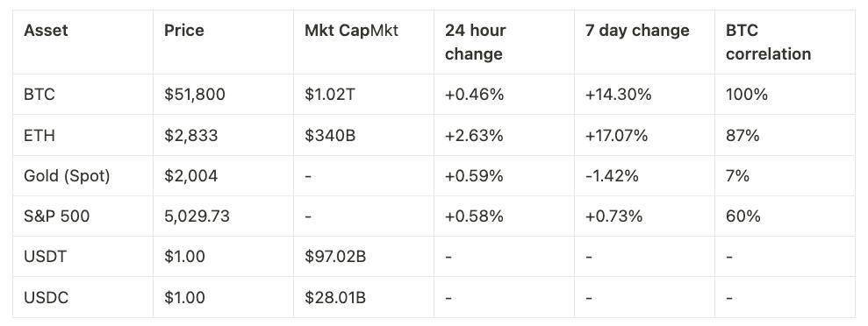Click the $51,800 BTC price
The width and height of the screenshot is (868, 326).
(x=194, y=95)
